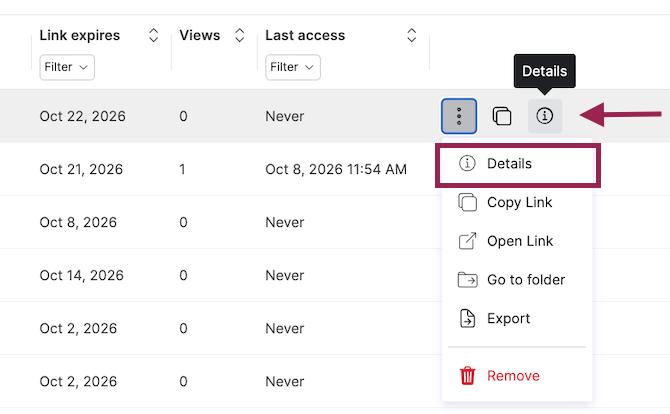This screenshot has height=414, width=670.
Task: Click Never in the Oct 22, 2026 row
Action: (285, 116)
